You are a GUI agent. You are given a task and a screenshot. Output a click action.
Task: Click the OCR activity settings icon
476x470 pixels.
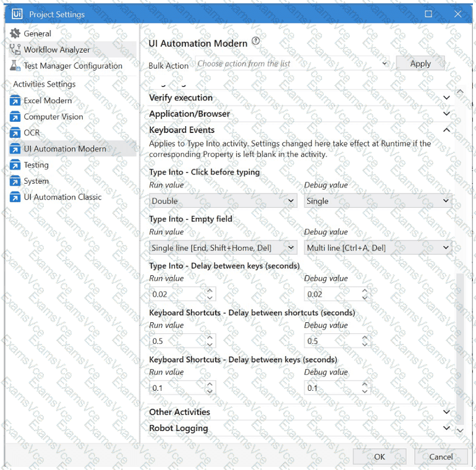pyautogui.click(x=15, y=133)
